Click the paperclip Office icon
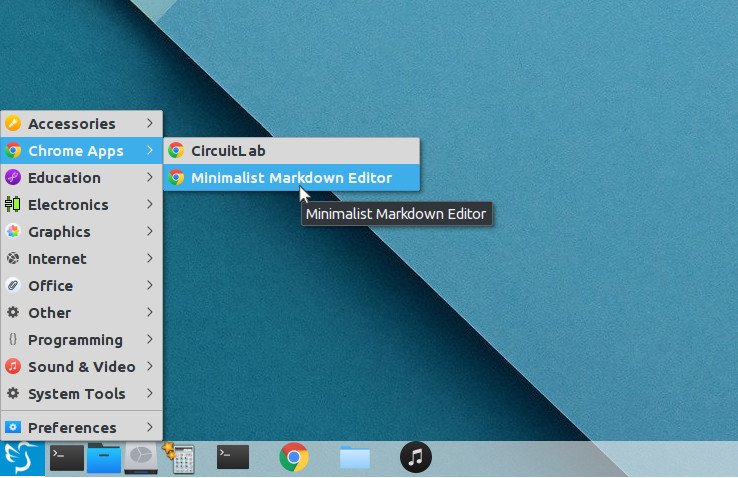The image size is (738, 478). tap(13, 285)
